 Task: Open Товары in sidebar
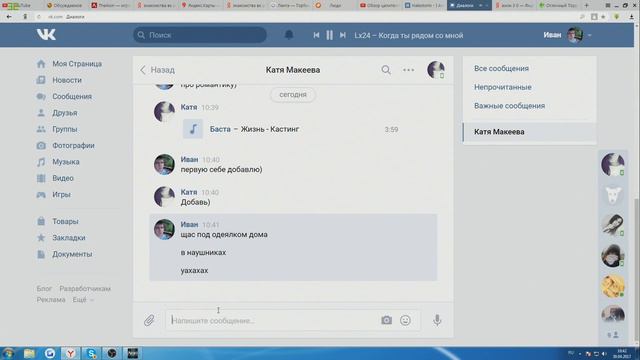[x=65, y=221]
